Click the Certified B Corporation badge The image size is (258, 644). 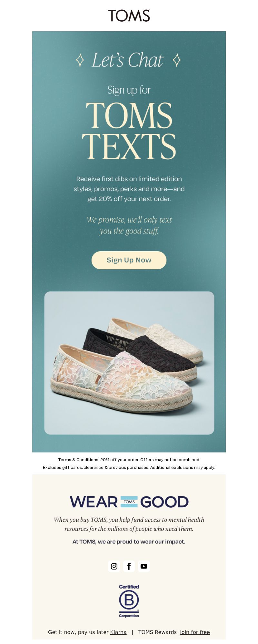(129, 601)
